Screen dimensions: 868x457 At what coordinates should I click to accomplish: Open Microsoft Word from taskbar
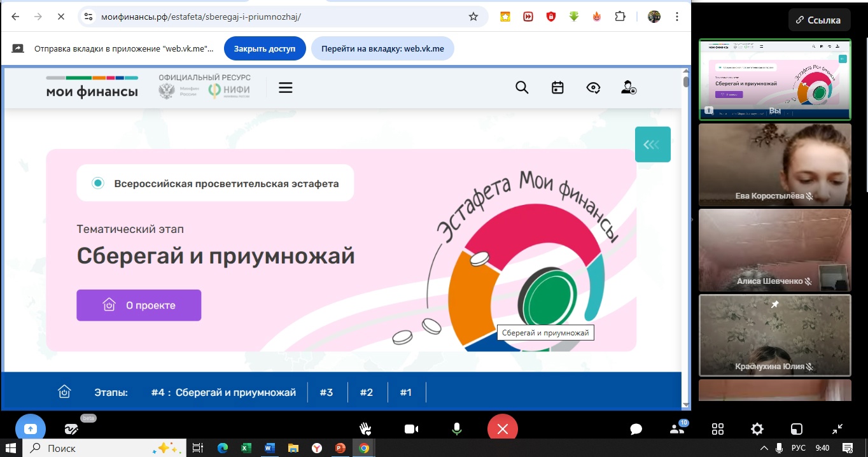269,448
